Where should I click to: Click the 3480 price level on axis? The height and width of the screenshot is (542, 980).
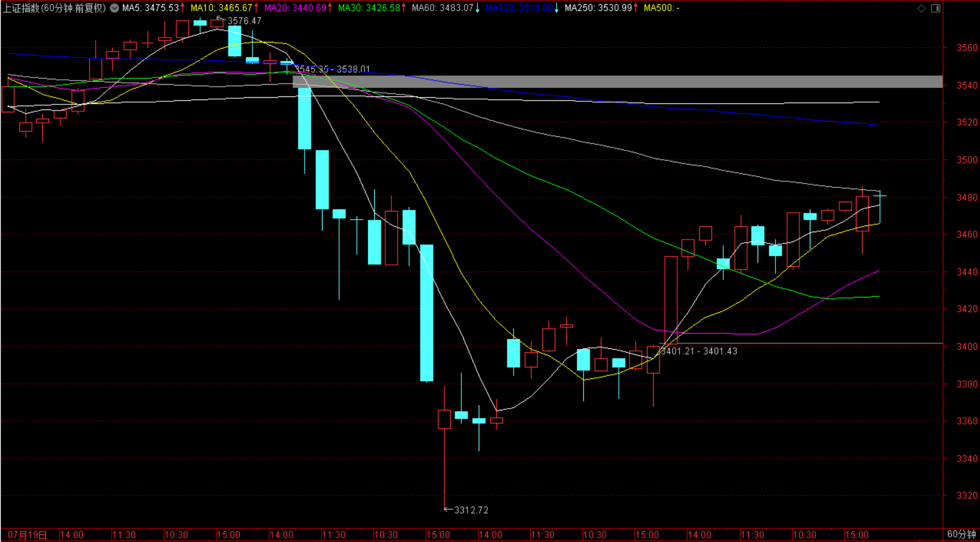(966, 197)
